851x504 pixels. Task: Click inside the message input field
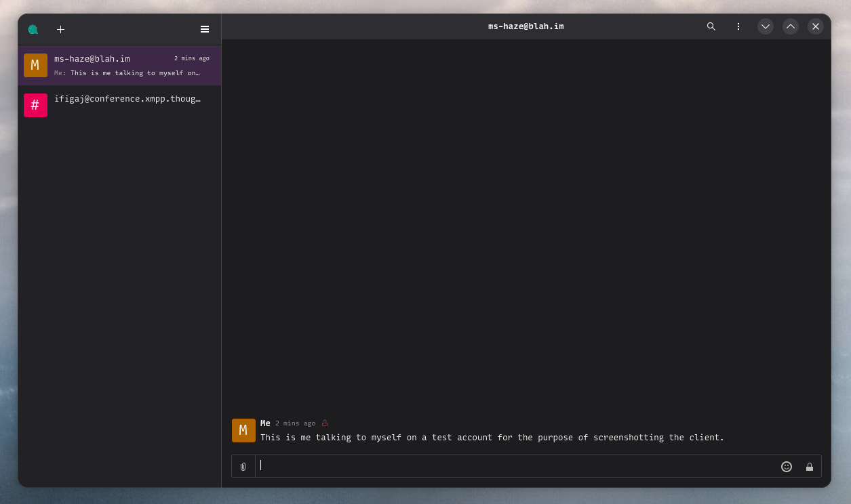[475, 466]
